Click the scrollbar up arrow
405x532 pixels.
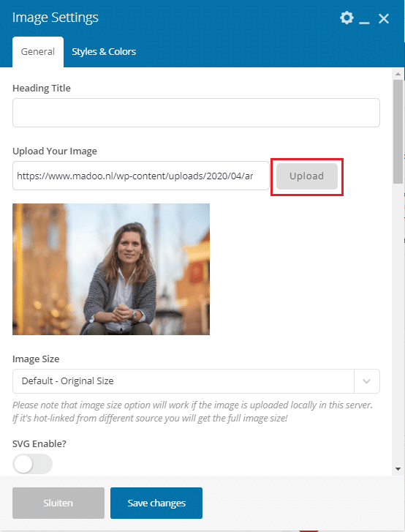(x=398, y=74)
